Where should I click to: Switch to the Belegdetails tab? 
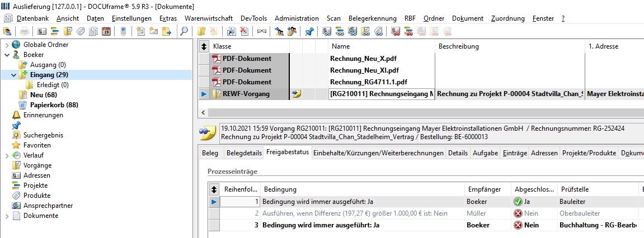point(243,153)
